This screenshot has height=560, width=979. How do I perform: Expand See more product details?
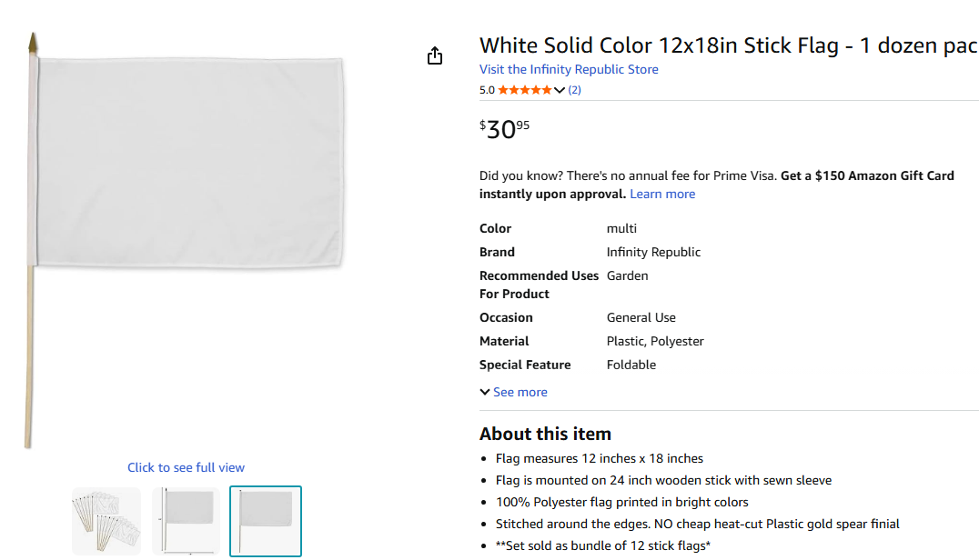pyautogui.click(x=520, y=392)
